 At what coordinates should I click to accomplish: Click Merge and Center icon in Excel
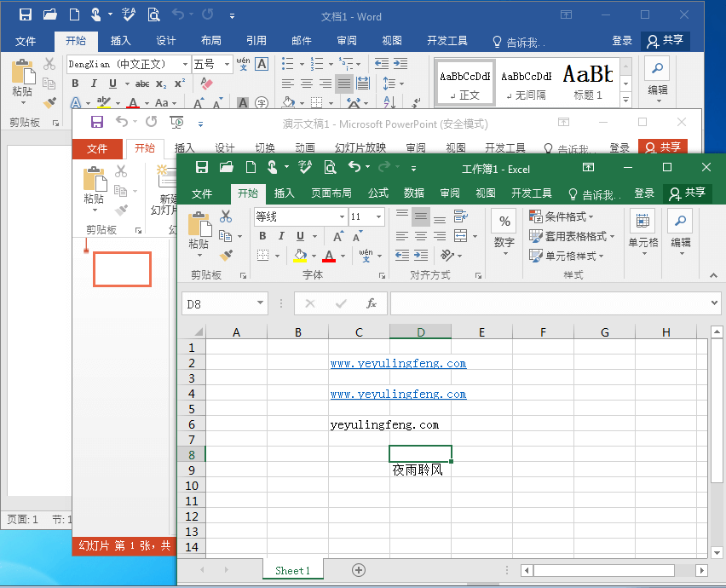[461, 236]
